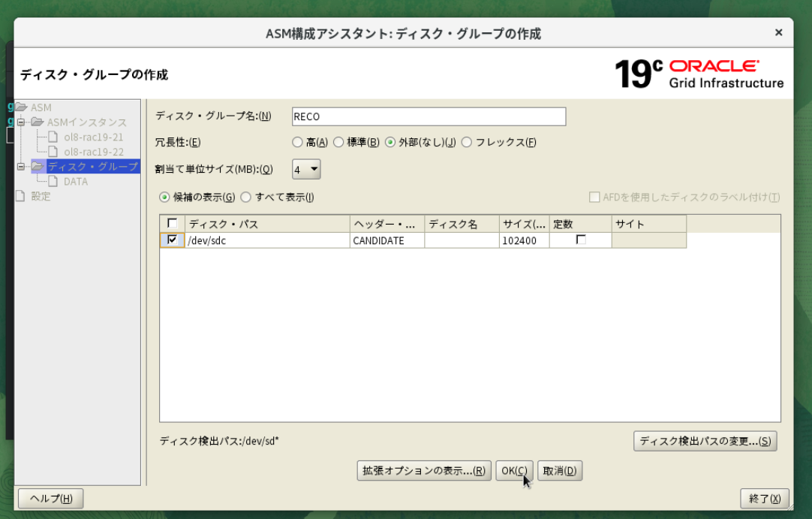Click the ol8-rac19-21 document icon

(53, 137)
